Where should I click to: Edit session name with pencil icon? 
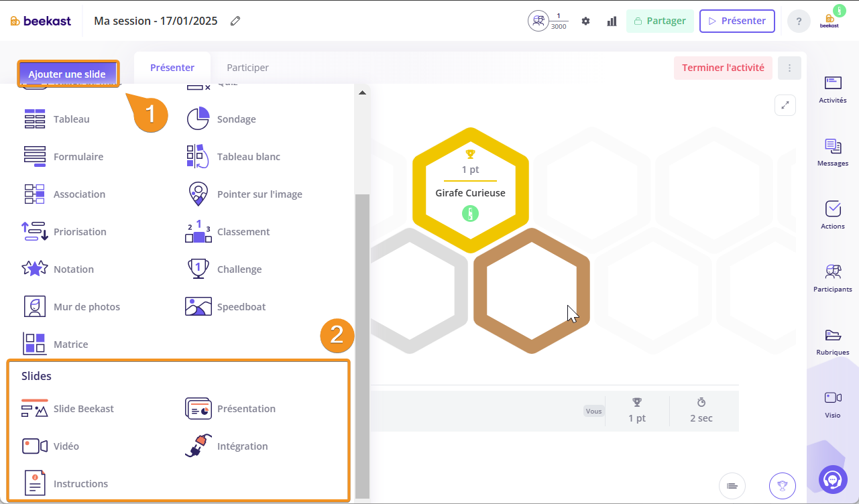click(235, 21)
